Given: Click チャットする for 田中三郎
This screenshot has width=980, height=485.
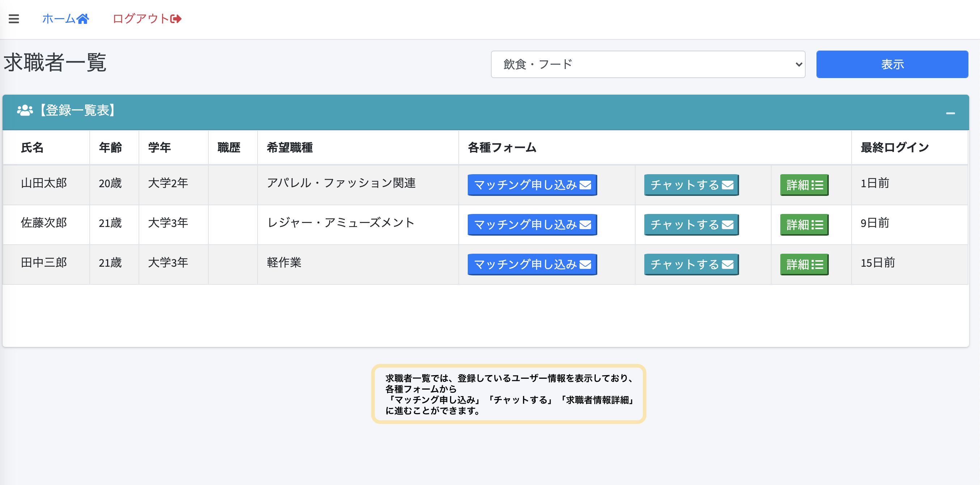Looking at the screenshot, I should [691, 264].
